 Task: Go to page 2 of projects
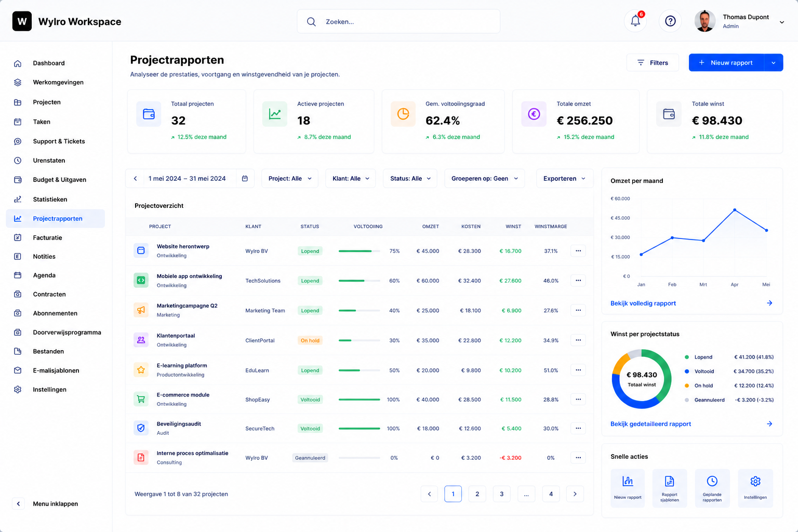click(477, 494)
